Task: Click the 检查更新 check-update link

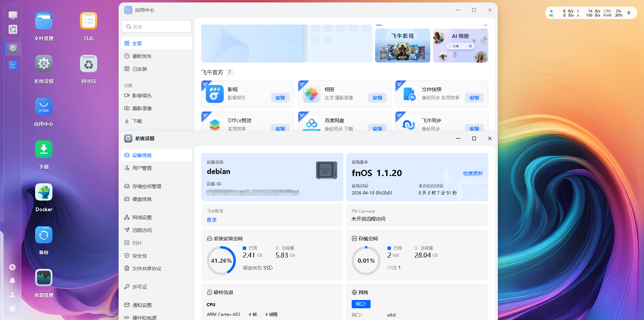Action: [473, 173]
